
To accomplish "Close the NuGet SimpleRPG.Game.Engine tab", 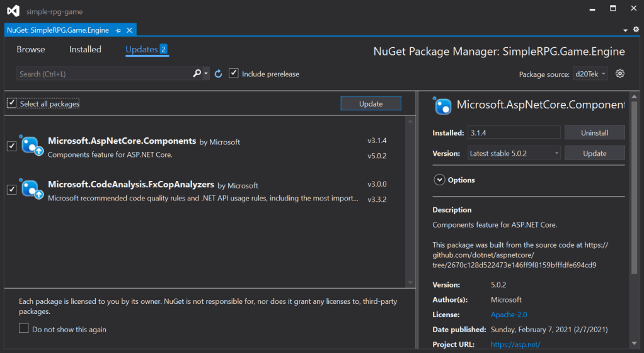I will 130,30.
